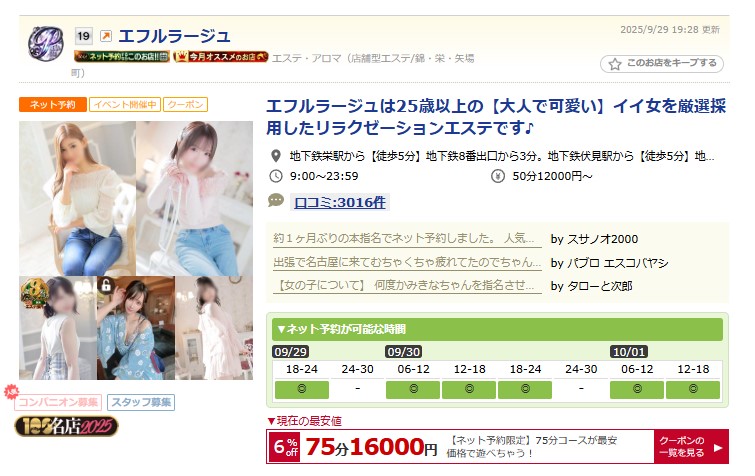Click the shop logo emblem icon
Image resolution: width=755 pixels, height=476 pixels.
(45, 43)
